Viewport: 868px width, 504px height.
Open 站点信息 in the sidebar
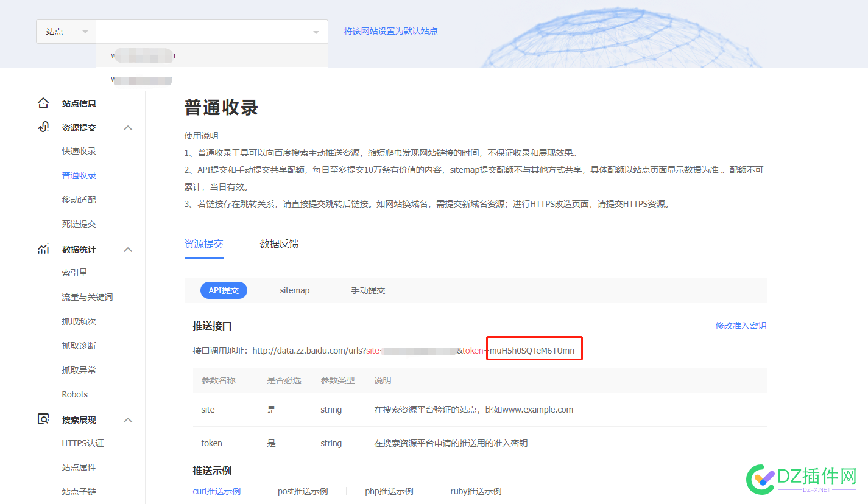pyautogui.click(x=79, y=103)
